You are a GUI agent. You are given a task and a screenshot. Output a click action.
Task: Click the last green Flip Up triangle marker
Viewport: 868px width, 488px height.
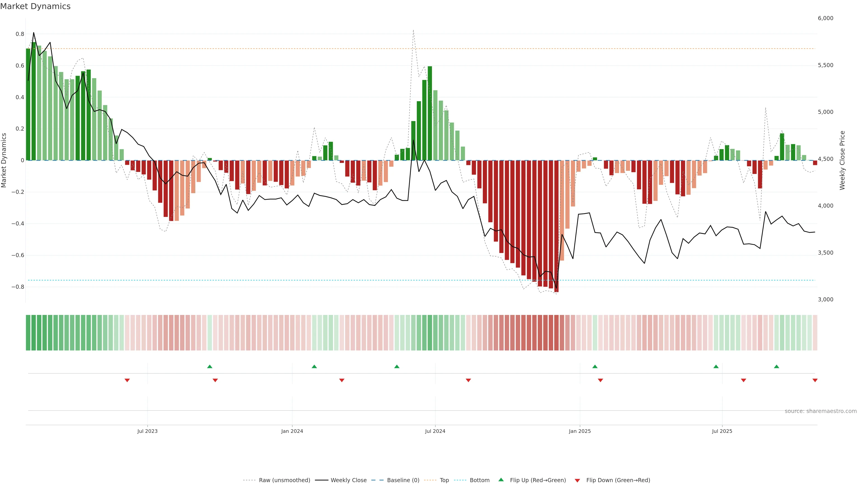tap(776, 366)
